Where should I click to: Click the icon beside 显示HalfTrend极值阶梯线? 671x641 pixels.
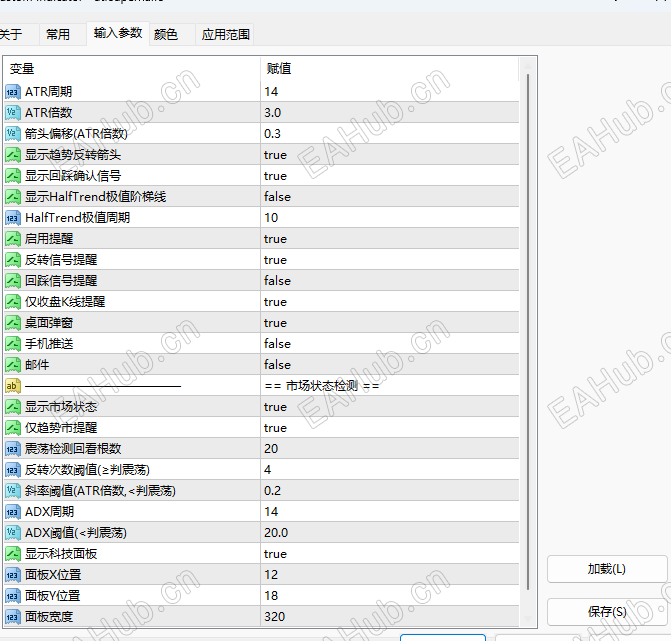click(13, 197)
